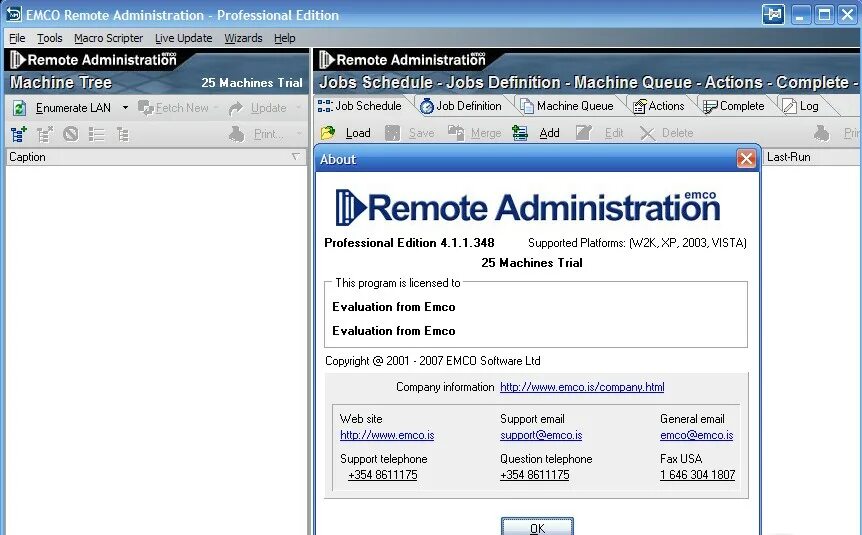Click the Enumerate LAN button label
Viewport: 862px width, 535px height.
(x=73, y=108)
